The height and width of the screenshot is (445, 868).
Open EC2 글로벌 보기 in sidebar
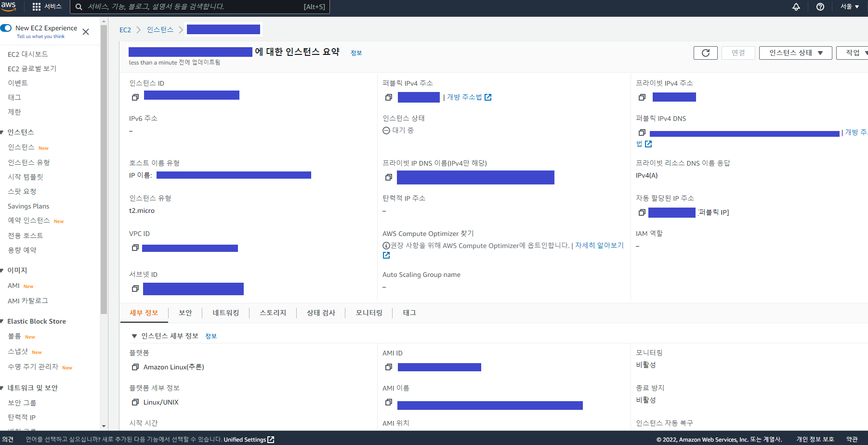tap(32, 69)
